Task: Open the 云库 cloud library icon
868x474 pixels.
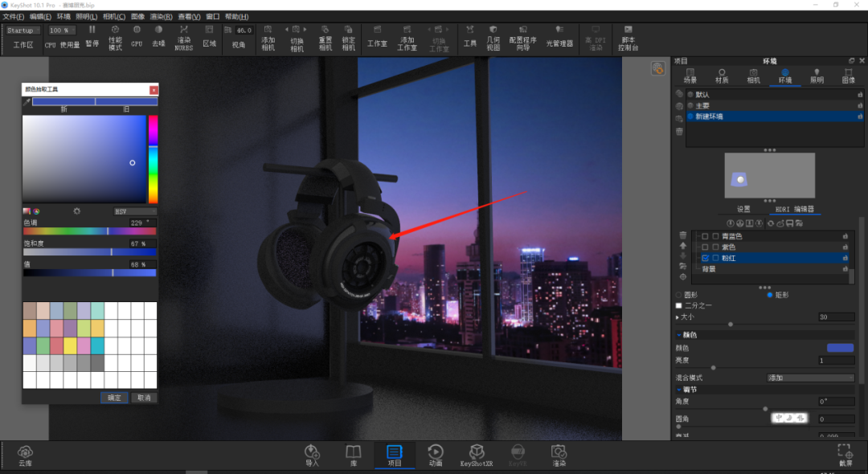Action: [25, 456]
